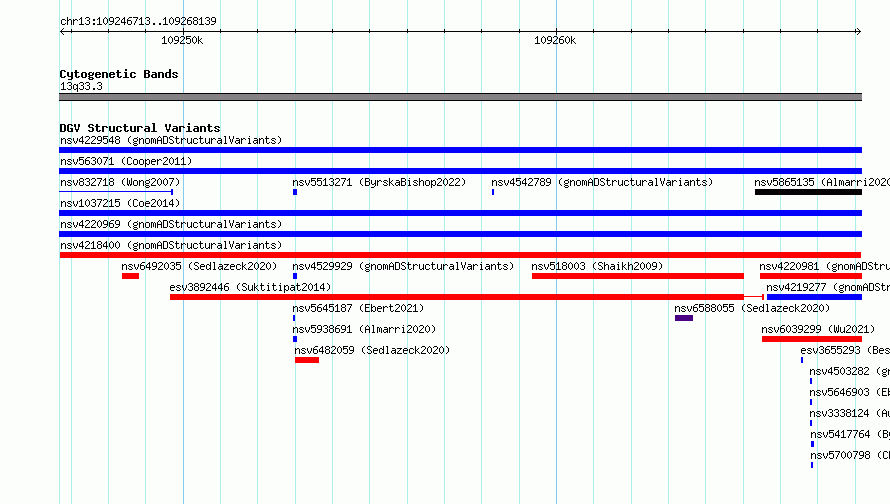
Task: Click the nsv4220969 gnomAD label
Action: click(x=171, y=224)
